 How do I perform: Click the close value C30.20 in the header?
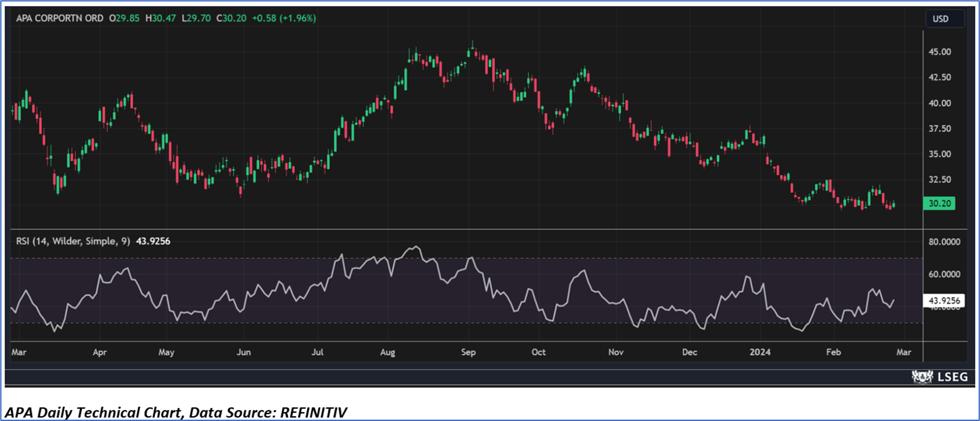click(x=233, y=18)
